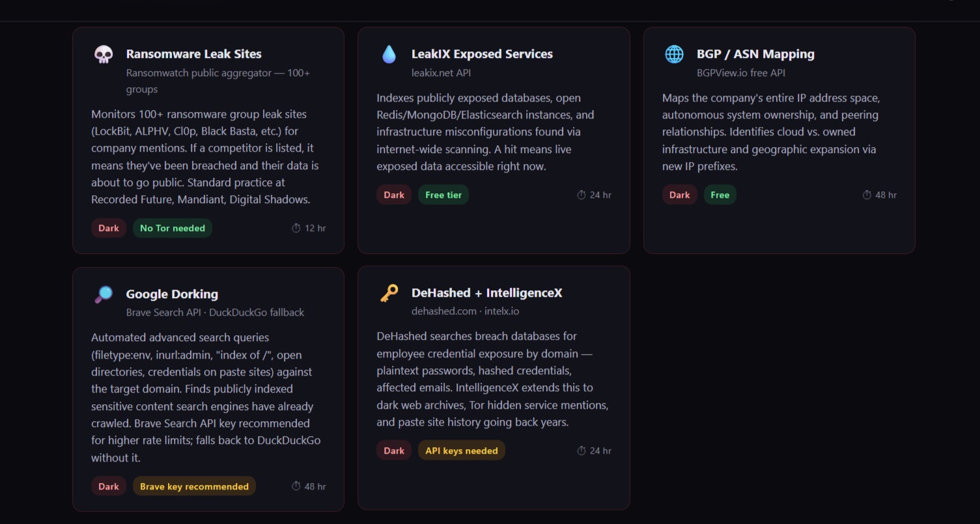Screen dimensions: 980x524
Task: Click the Dark tag on Ransomware Leak Sites
Action: (109, 228)
